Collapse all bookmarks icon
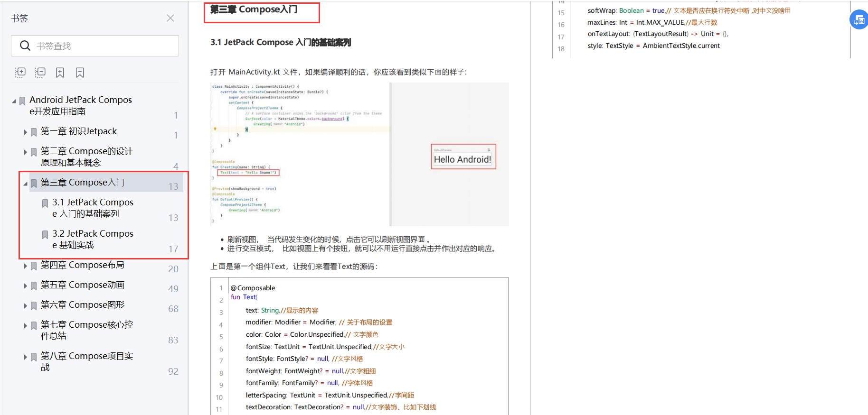 click(40, 72)
